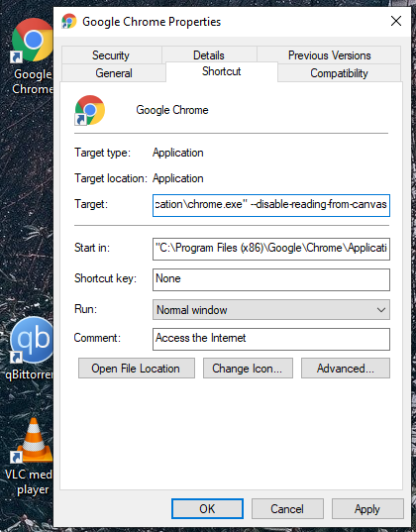Open the Details tab
This screenshot has width=416, height=532.
click(209, 54)
